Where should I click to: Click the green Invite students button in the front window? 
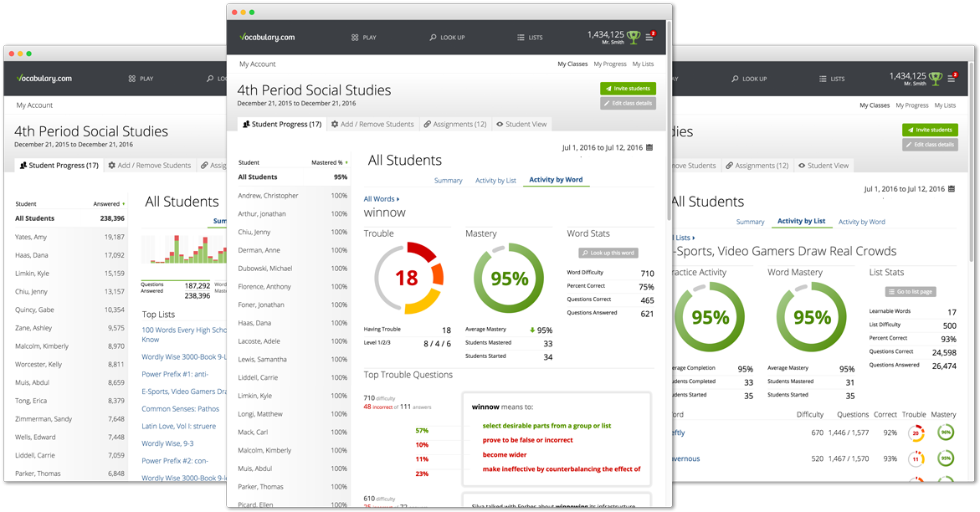(x=628, y=88)
